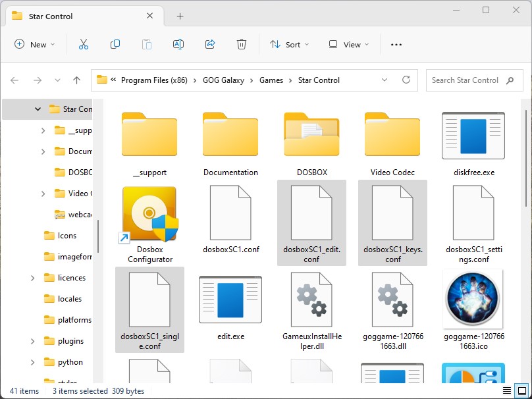Navigate to Program Files (x86) breadcrumb
The width and height of the screenshot is (532, 399).
154,80
